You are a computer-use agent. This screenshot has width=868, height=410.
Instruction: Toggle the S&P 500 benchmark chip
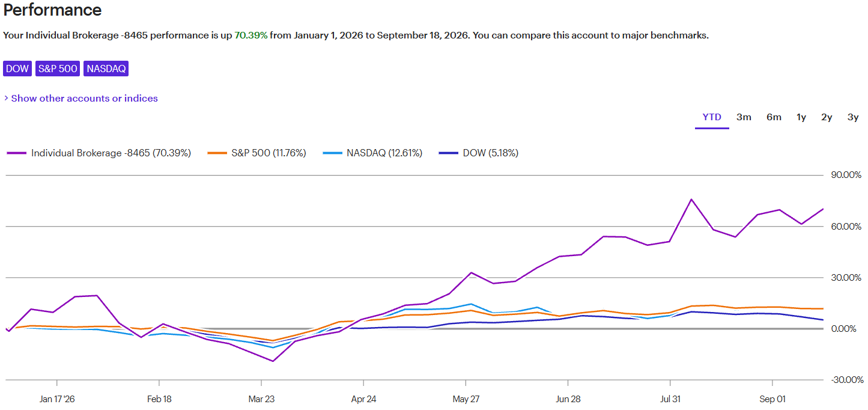(x=58, y=69)
